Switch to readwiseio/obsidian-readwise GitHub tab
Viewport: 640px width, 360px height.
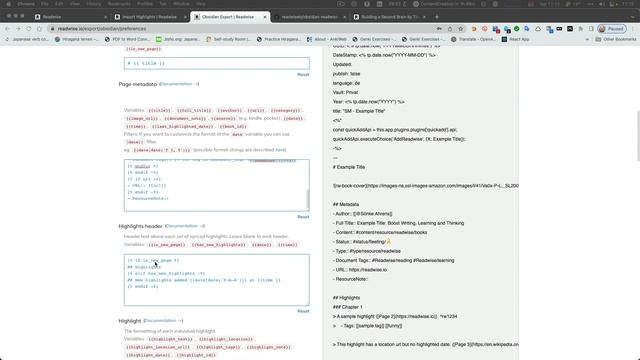click(309, 17)
